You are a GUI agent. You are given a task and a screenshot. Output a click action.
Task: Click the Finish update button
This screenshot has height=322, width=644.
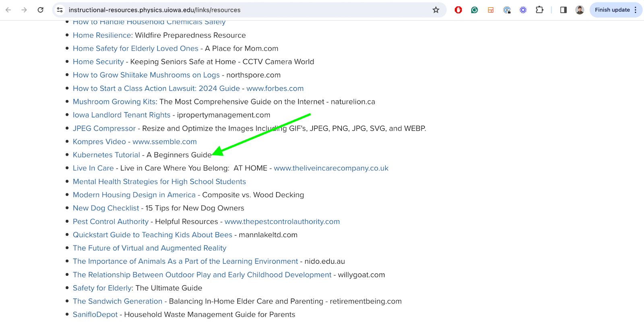click(x=612, y=10)
